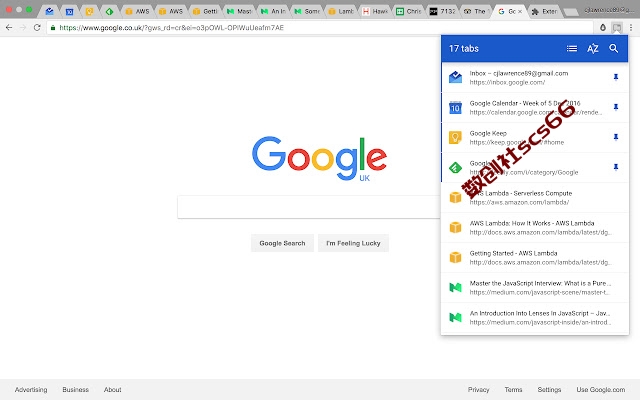Toggle pin on Google Keep row
Image resolution: width=640 pixels, height=400 pixels.
click(616, 137)
